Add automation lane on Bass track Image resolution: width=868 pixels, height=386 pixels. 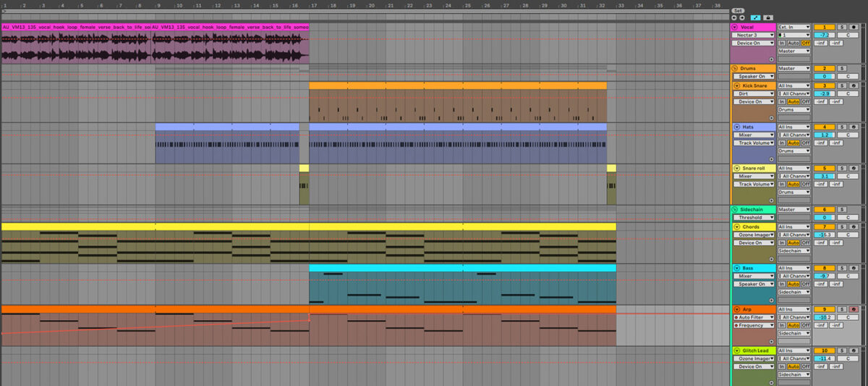(771, 301)
